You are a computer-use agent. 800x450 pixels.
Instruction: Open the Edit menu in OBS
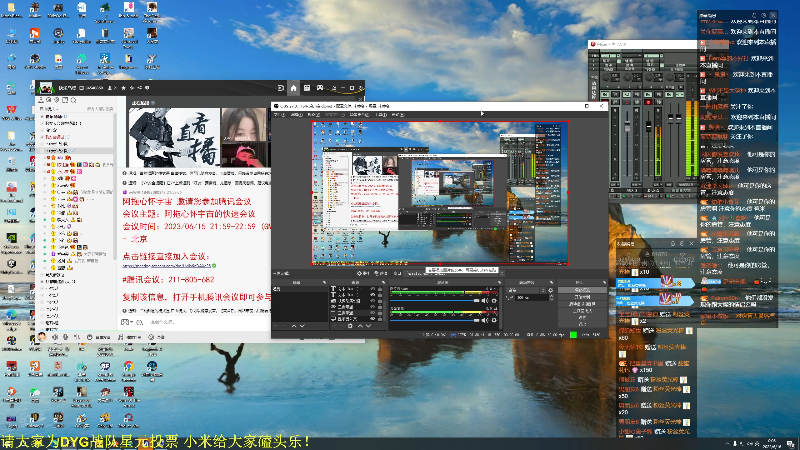[296, 115]
